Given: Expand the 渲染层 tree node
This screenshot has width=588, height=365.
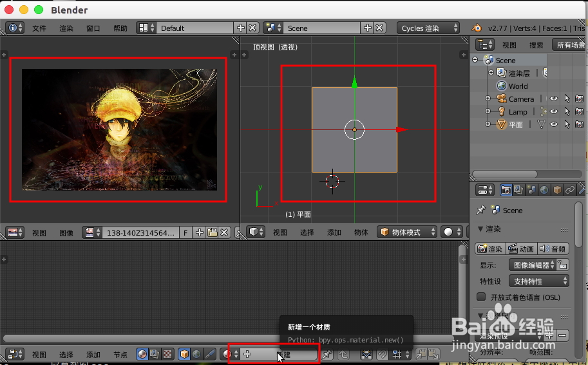Looking at the screenshot, I should 491,72.
